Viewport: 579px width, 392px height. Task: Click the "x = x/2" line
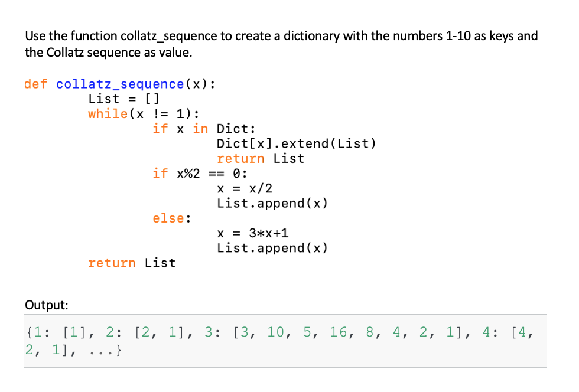click(245, 188)
